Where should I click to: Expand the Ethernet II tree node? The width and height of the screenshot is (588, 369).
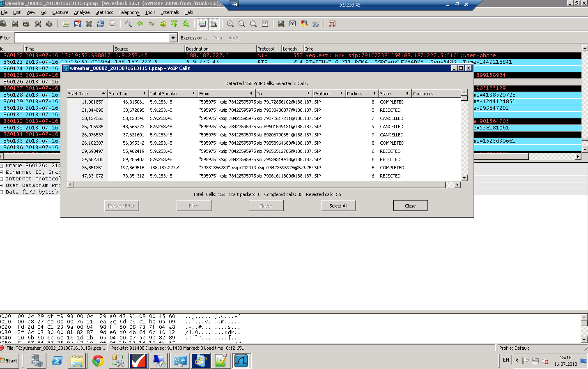2,172
